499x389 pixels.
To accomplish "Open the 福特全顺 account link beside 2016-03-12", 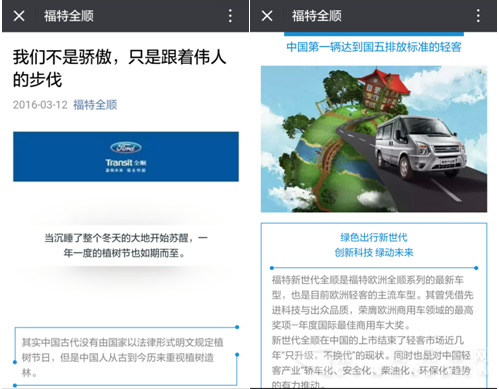I will 95,105.
